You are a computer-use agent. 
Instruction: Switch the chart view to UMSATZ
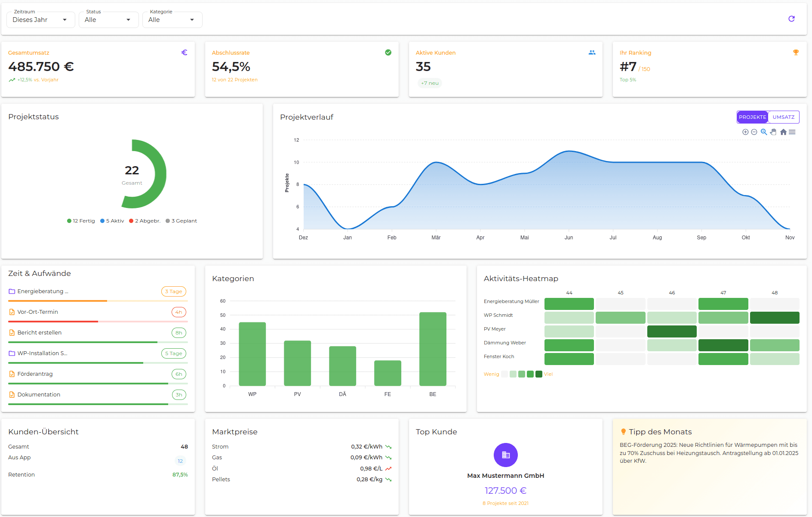tap(783, 117)
